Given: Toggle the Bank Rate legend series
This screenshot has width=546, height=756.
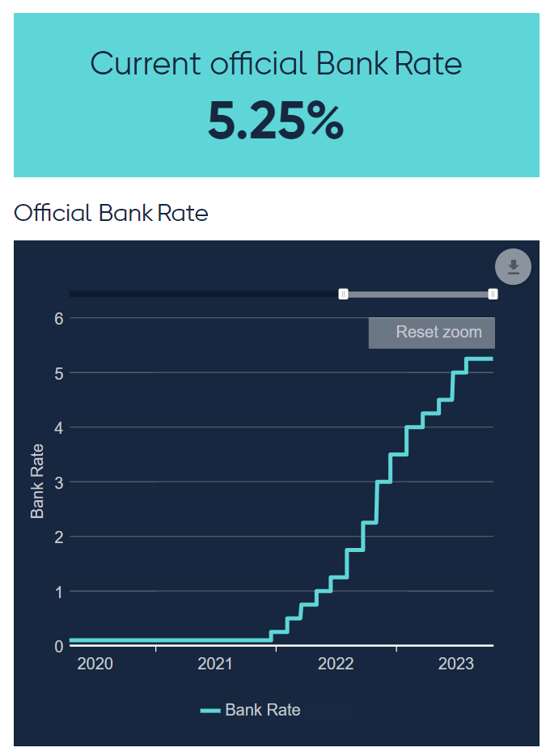Looking at the screenshot, I should click(262, 710).
